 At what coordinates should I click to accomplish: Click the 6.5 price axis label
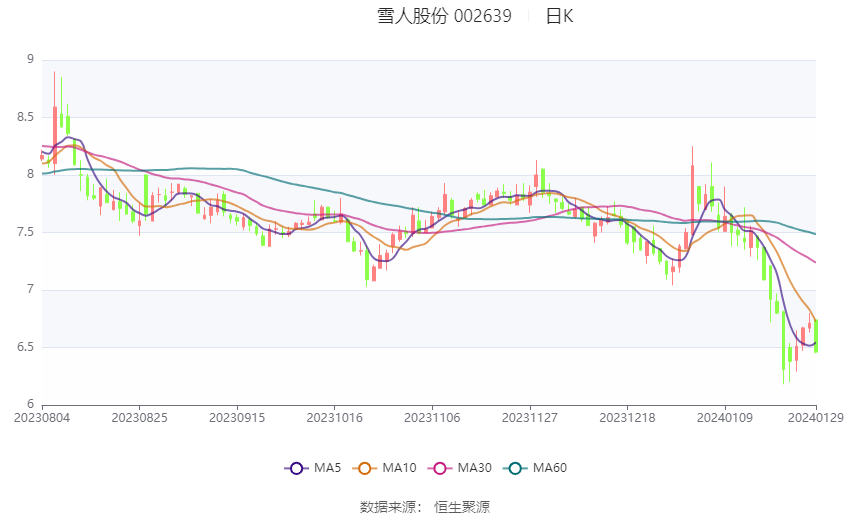pyautogui.click(x=24, y=347)
